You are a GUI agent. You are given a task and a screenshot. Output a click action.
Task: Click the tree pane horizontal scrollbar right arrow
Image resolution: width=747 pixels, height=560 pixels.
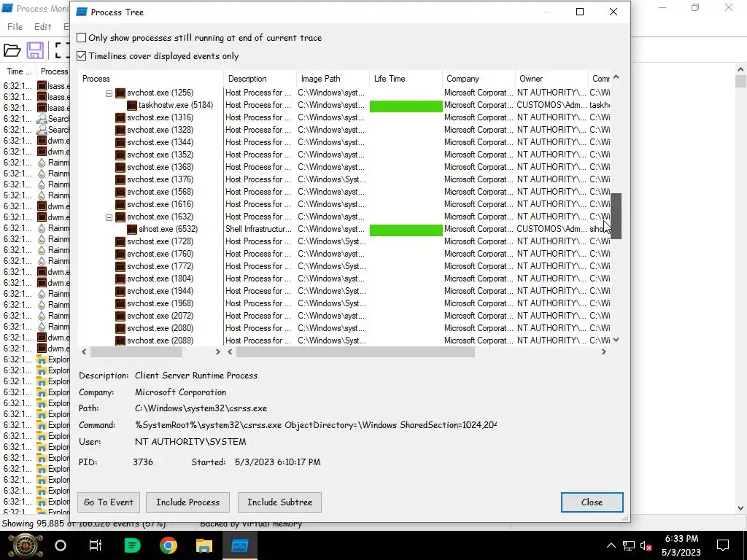(x=217, y=352)
